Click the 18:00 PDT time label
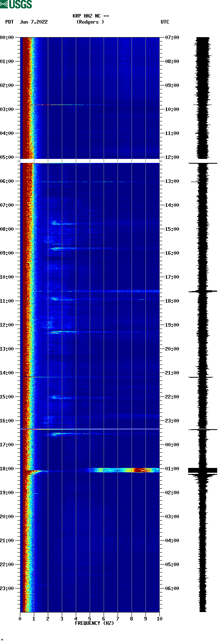Image resolution: width=220 pixels, height=644 pixels. [x=7, y=469]
